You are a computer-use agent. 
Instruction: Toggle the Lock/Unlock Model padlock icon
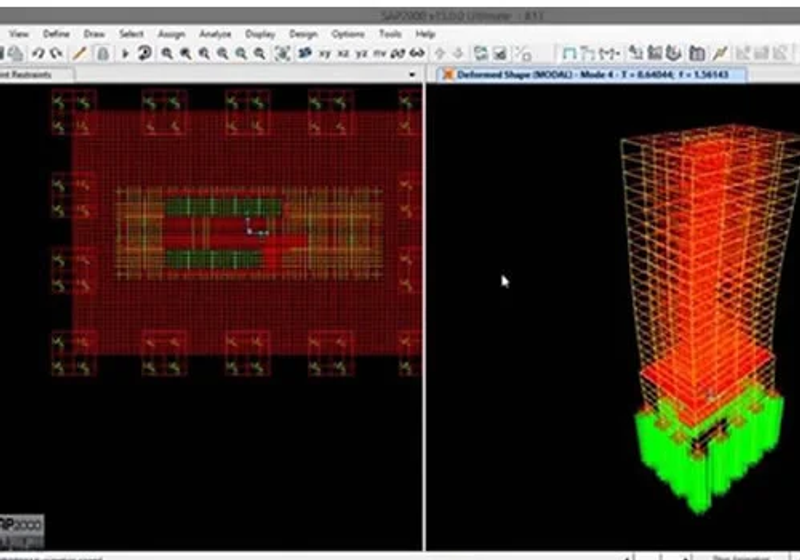(x=103, y=53)
